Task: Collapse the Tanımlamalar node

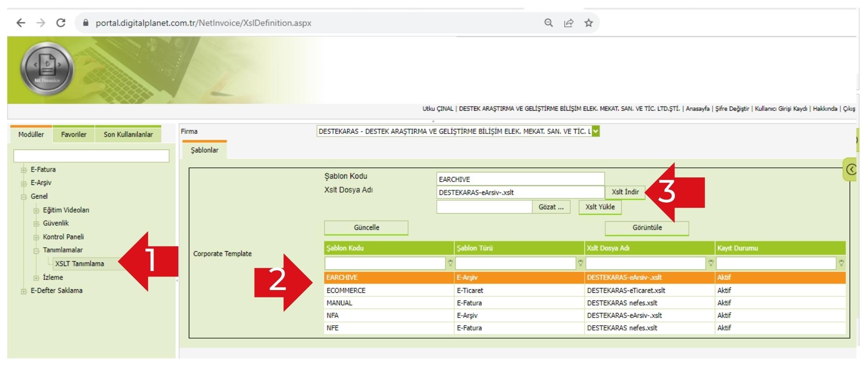Action: pyautogui.click(x=36, y=250)
